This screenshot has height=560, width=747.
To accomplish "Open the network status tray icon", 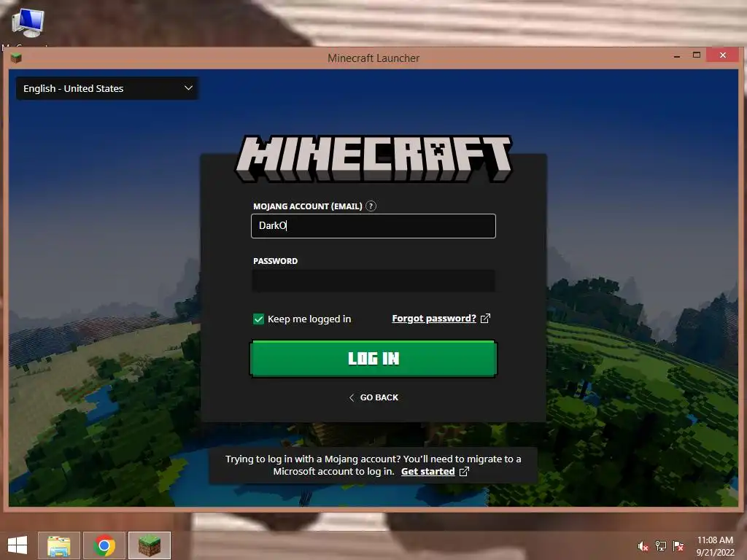I will (x=661, y=546).
